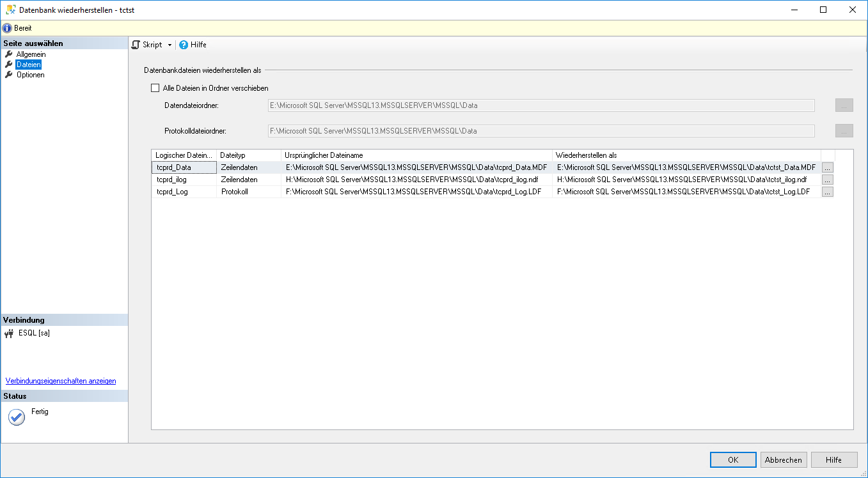Browse for restore path of tctst_ilog.ndf
The width and height of the screenshot is (868, 478).
click(x=828, y=180)
